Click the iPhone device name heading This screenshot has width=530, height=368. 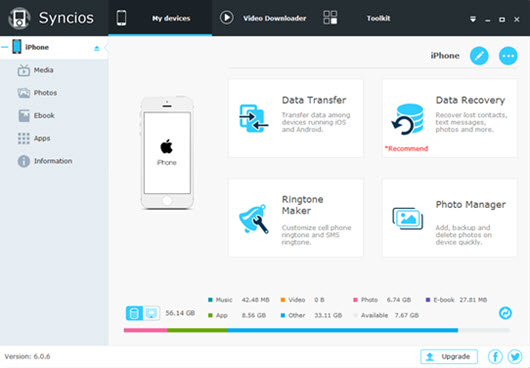[x=445, y=56]
